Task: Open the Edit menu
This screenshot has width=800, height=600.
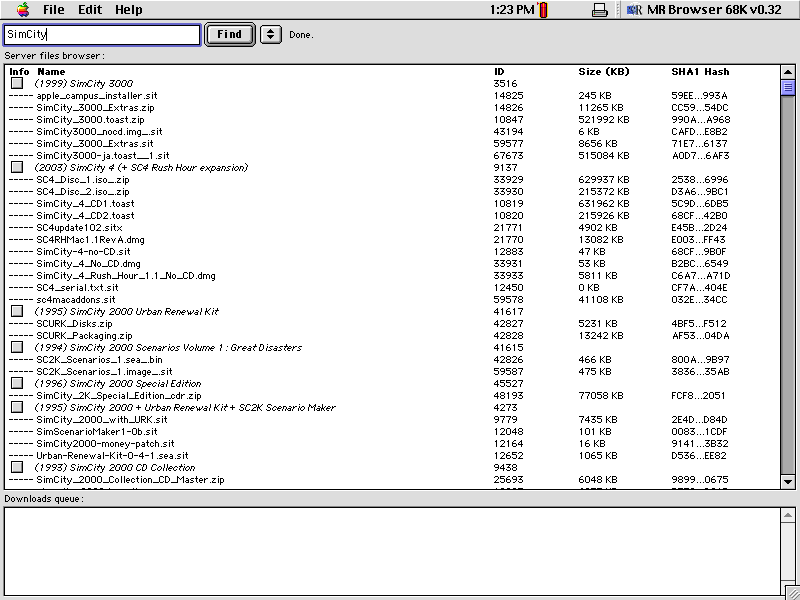Action: click(88, 9)
